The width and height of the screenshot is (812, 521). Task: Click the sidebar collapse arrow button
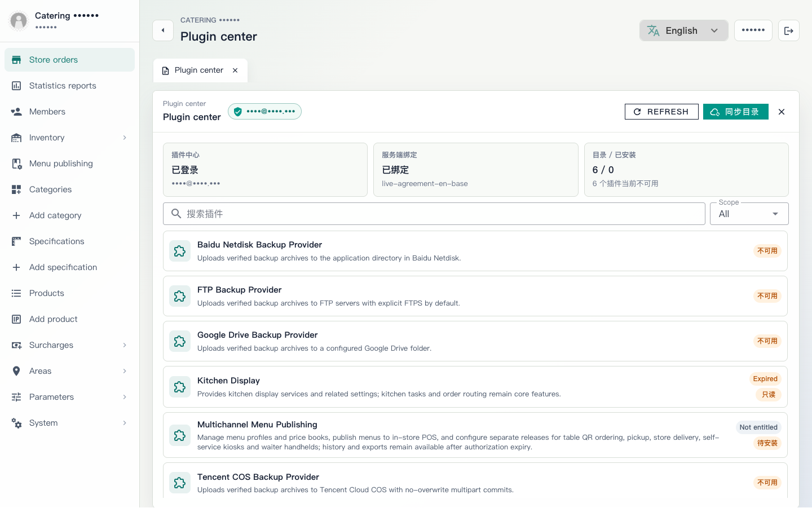pyautogui.click(x=163, y=30)
